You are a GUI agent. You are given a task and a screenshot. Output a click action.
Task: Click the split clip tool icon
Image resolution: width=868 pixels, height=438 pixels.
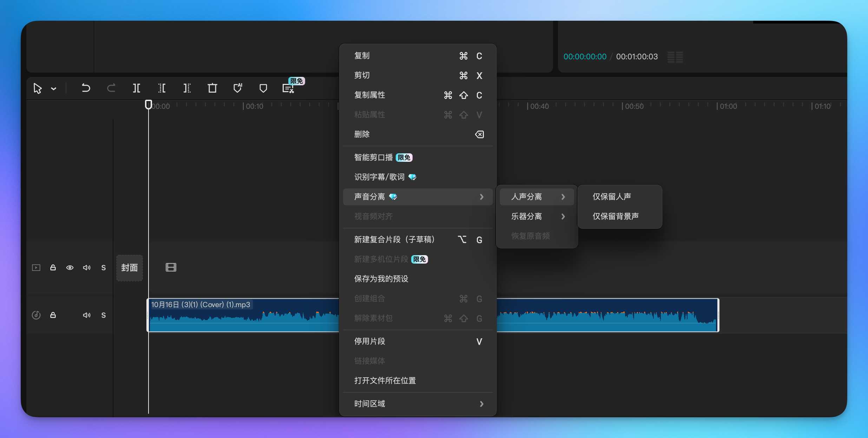click(x=137, y=88)
